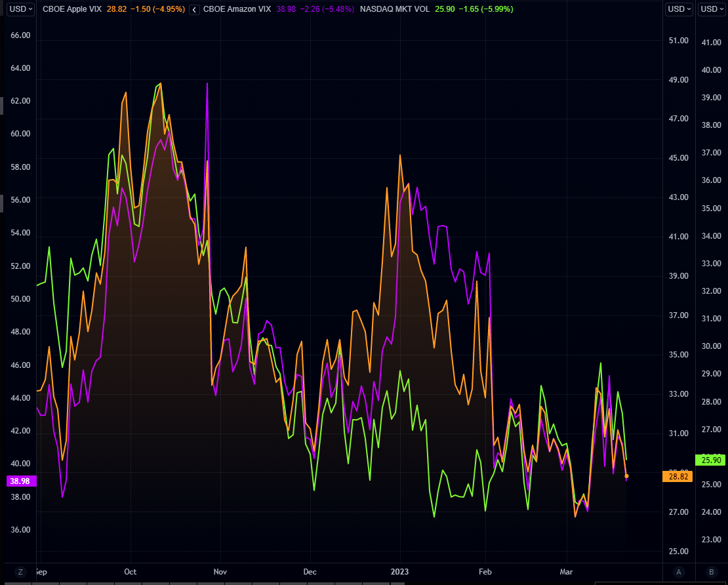Click the Feb label on time axis

pos(485,571)
